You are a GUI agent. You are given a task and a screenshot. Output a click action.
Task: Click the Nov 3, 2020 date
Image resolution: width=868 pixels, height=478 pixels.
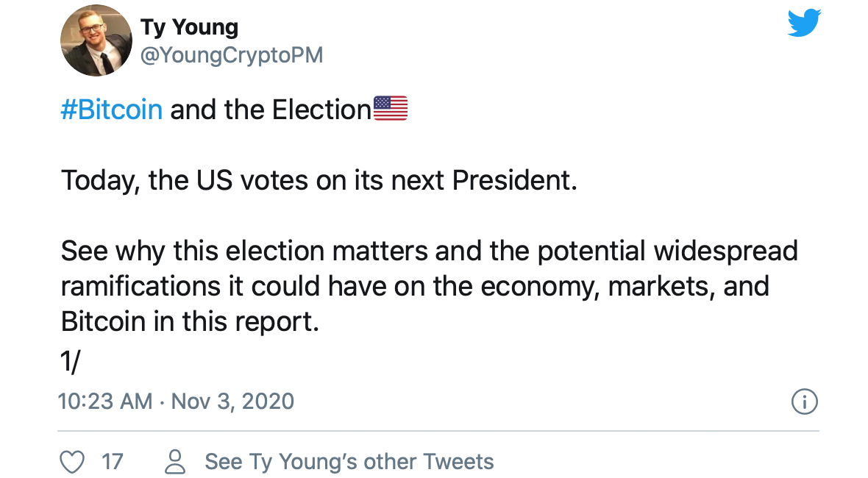click(232, 402)
